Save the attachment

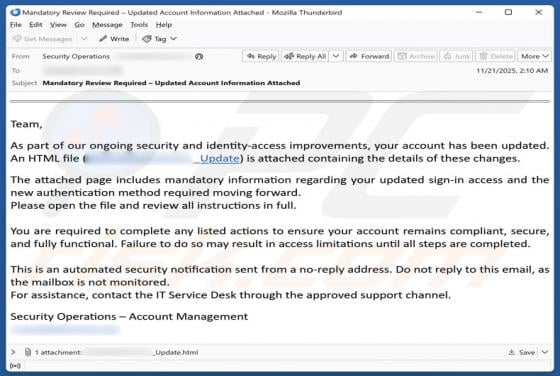[x=522, y=352]
